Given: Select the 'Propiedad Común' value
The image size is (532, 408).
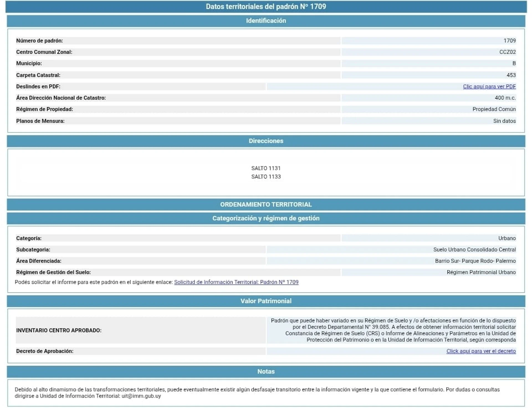Looking at the screenshot, I should click(494, 109).
